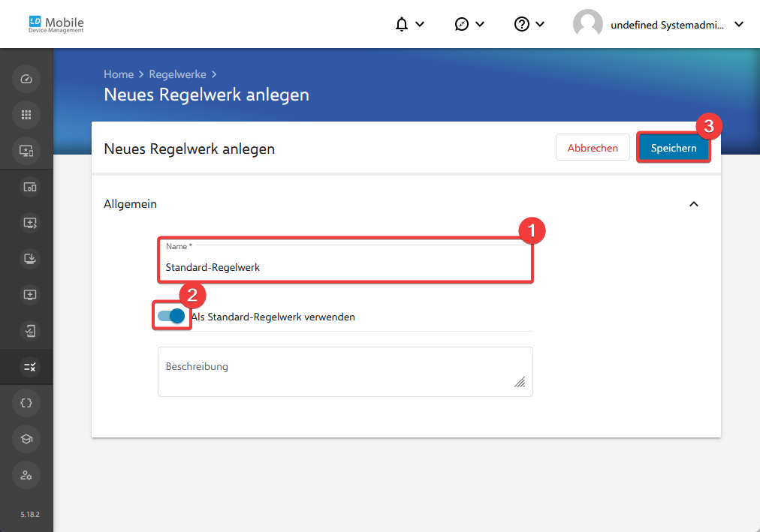This screenshot has width=760, height=532.
Task: Click the undefined Systemadmi... user name
Action: pyautogui.click(x=667, y=25)
